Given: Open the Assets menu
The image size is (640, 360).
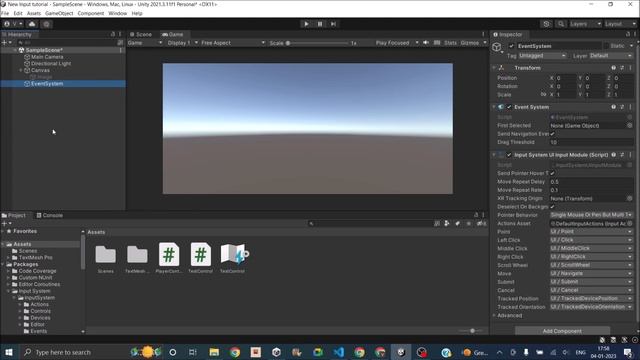Looking at the screenshot, I should coord(33,13).
